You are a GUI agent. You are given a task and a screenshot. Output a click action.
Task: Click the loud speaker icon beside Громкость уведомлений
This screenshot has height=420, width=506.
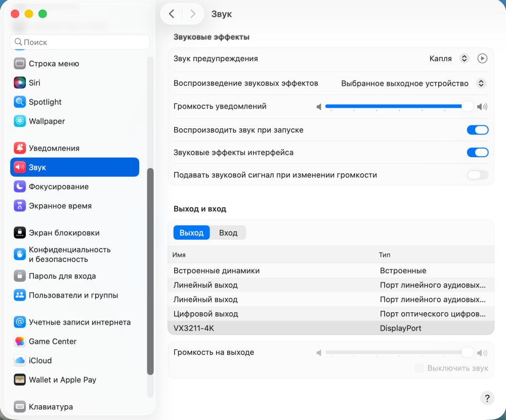(x=482, y=107)
